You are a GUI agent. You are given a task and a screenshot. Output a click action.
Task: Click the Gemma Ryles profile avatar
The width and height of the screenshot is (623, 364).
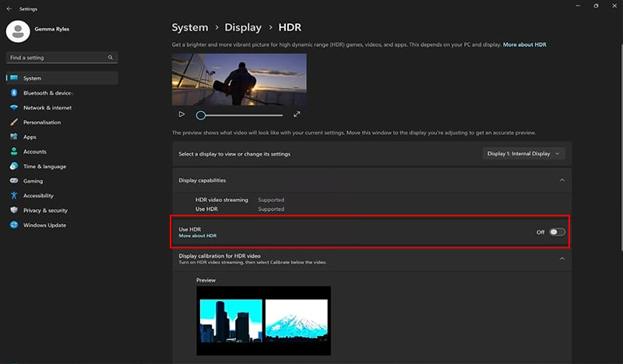pyautogui.click(x=17, y=30)
